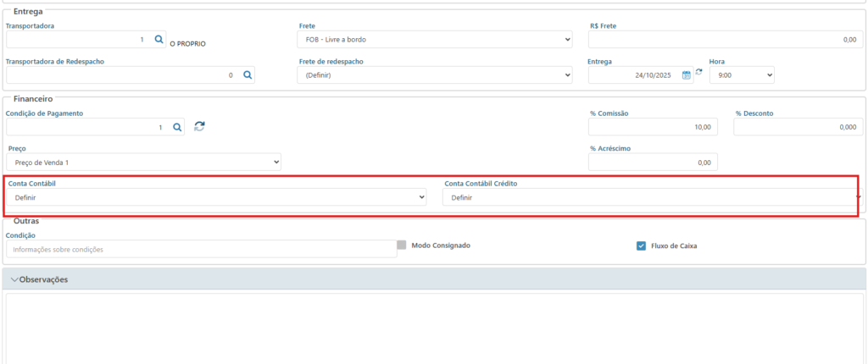Screen dimensions: 868x364
Task: Click the % Desconto input field
Action: point(798,126)
